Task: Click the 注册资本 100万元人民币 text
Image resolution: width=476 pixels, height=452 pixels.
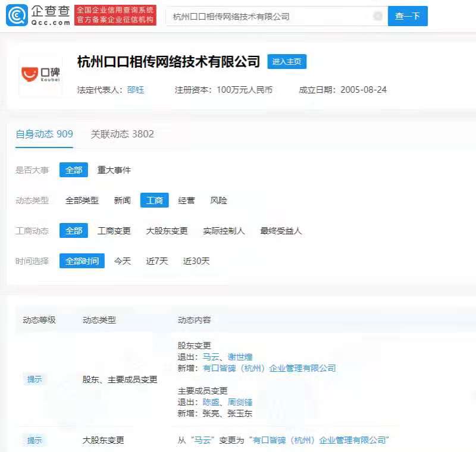Action: pyautogui.click(x=224, y=90)
